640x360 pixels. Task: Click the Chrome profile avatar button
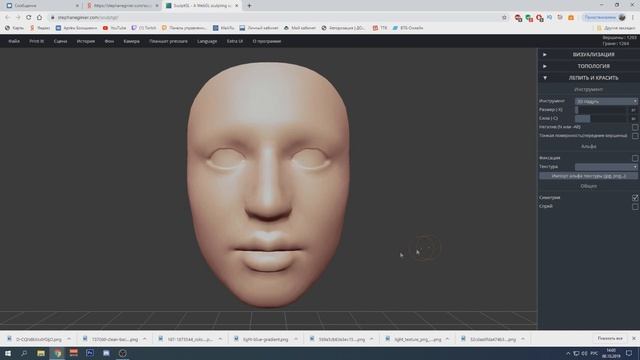[622, 17]
